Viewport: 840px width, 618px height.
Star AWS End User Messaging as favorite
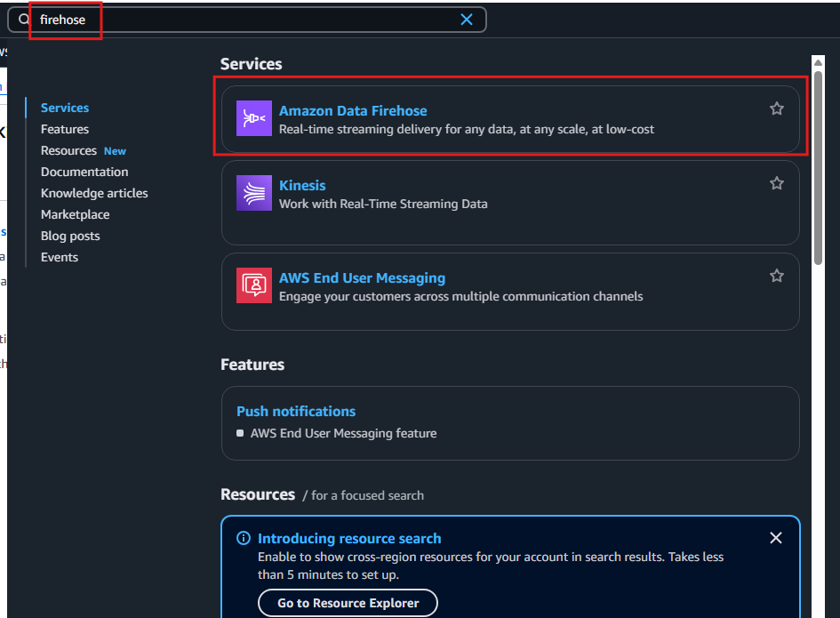[776, 276]
